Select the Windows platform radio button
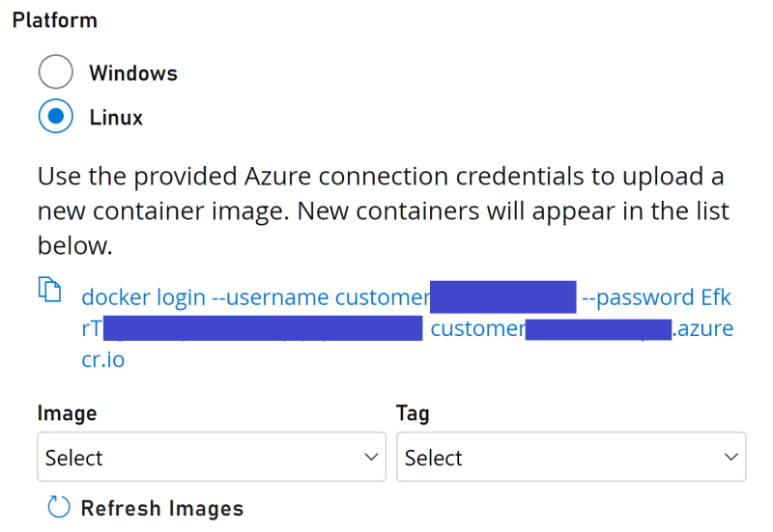773x532 pixels. coord(56,71)
